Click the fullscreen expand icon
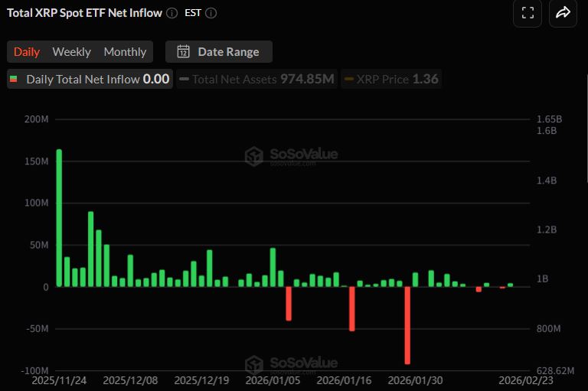The width and height of the screenshot is (588, 391). pyautogui.click(x=527, y=12)
